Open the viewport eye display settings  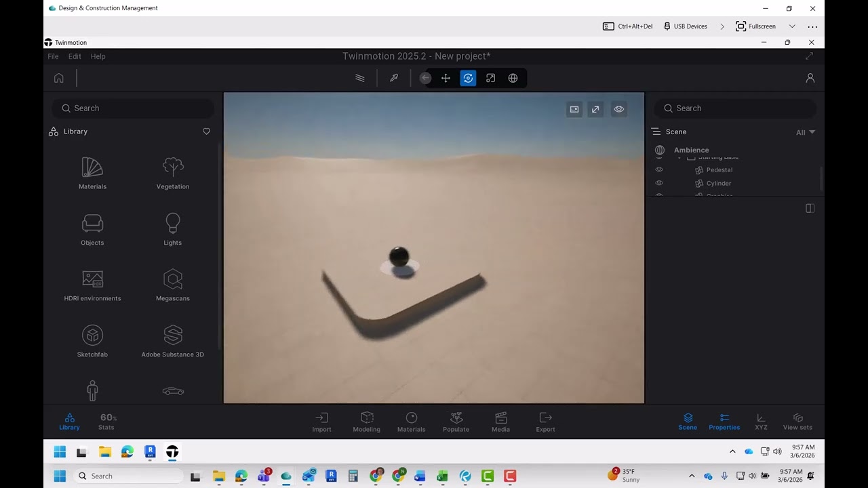pyautogui.click(x=618, y=109)
